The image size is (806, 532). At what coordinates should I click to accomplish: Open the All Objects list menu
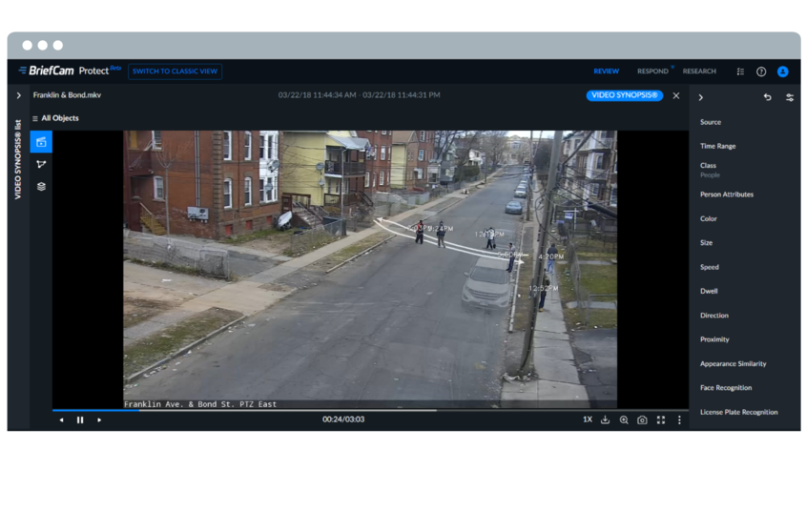55,118
